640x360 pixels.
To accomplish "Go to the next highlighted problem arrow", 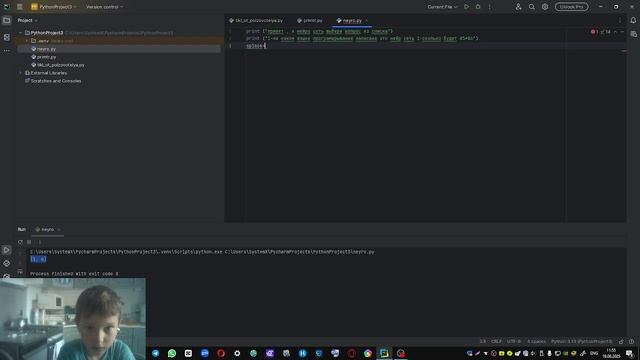I will [x=622, y=32].
